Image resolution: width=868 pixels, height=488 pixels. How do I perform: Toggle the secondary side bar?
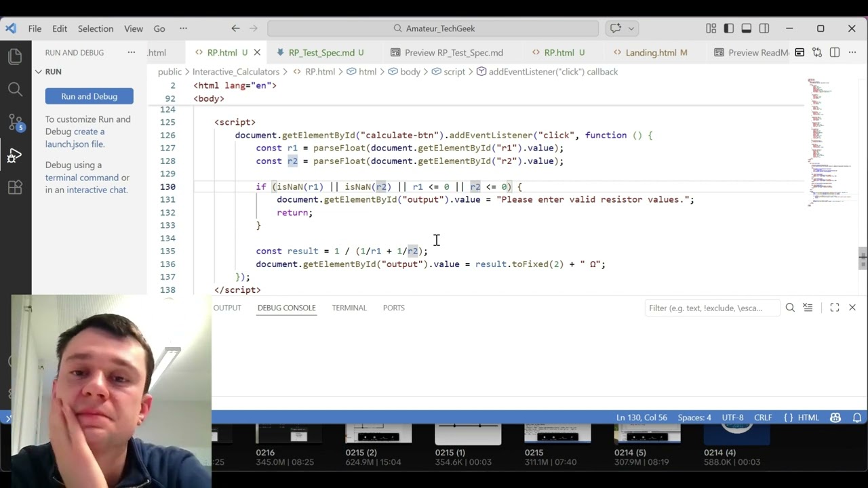[x=764, y=28]
